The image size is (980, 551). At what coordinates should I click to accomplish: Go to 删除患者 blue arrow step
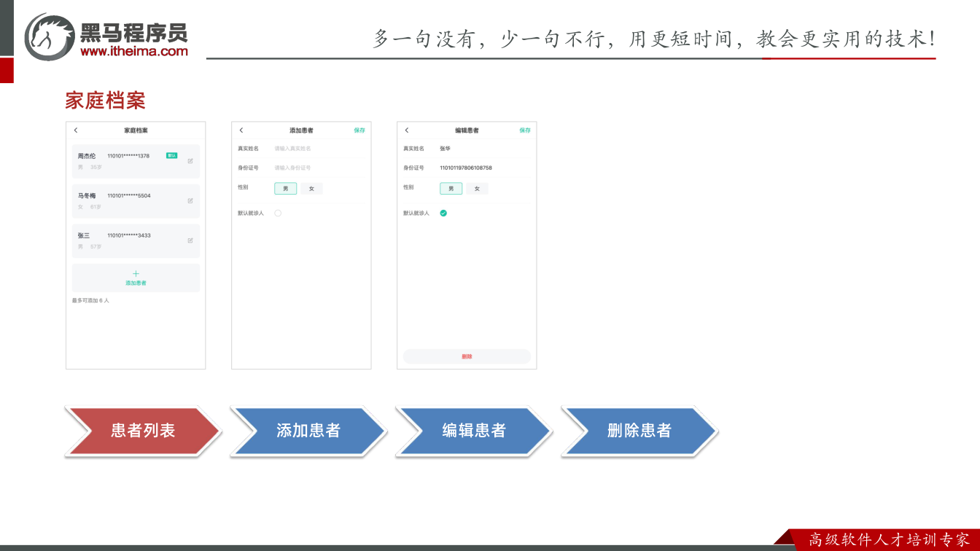click(639, 431)
